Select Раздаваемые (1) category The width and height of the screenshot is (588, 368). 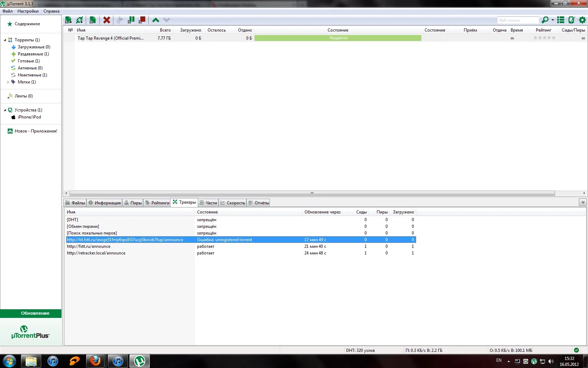pyautogui.click(x=33, y=54)
